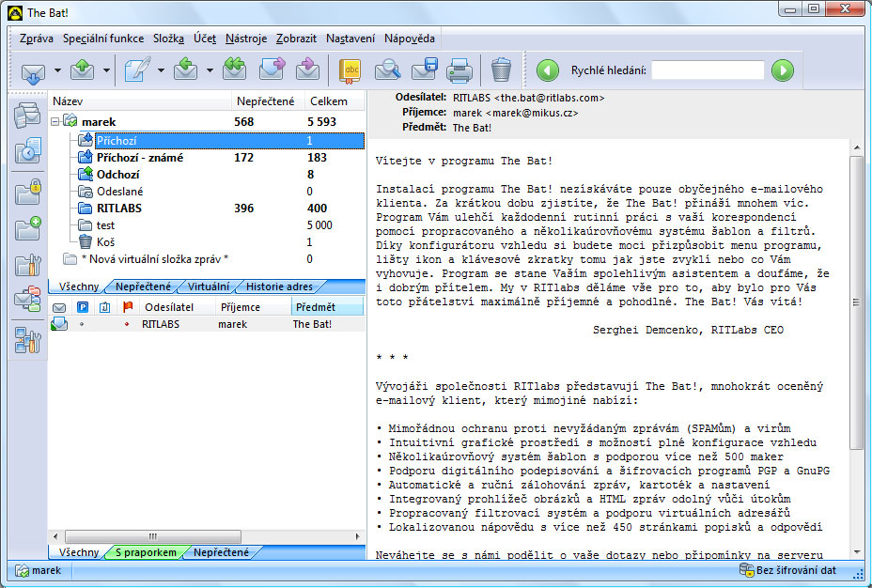Open the dropdown arrow beside new message
This screenshot has height=588, width=872.
[x=161, y=70]
